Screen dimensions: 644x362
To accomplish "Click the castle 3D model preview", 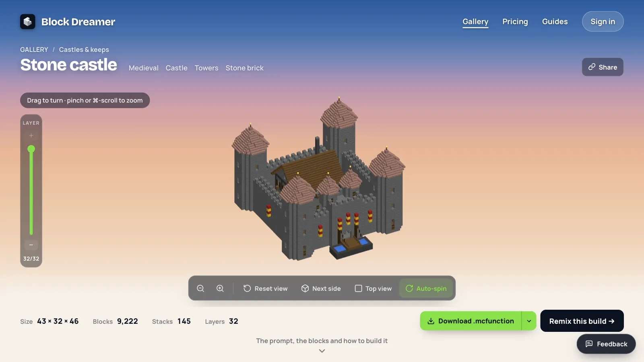I will (x=319, y=179).
